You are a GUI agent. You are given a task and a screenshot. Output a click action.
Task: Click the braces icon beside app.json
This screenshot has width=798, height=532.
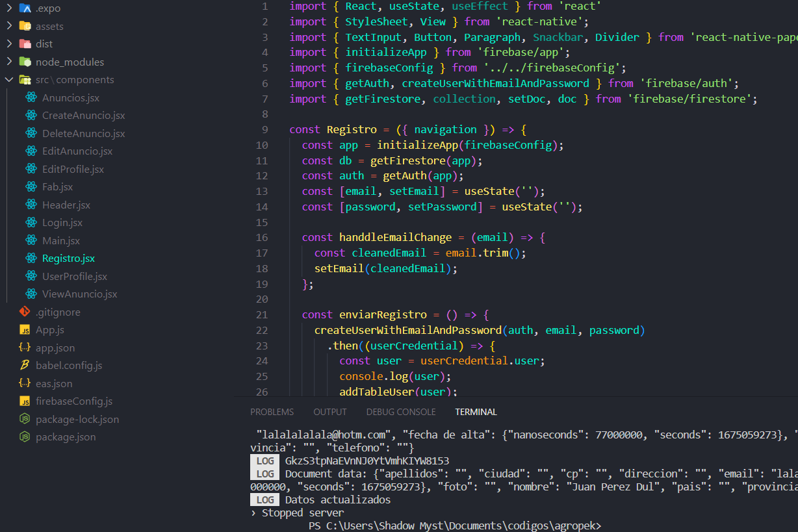[25, 348]
